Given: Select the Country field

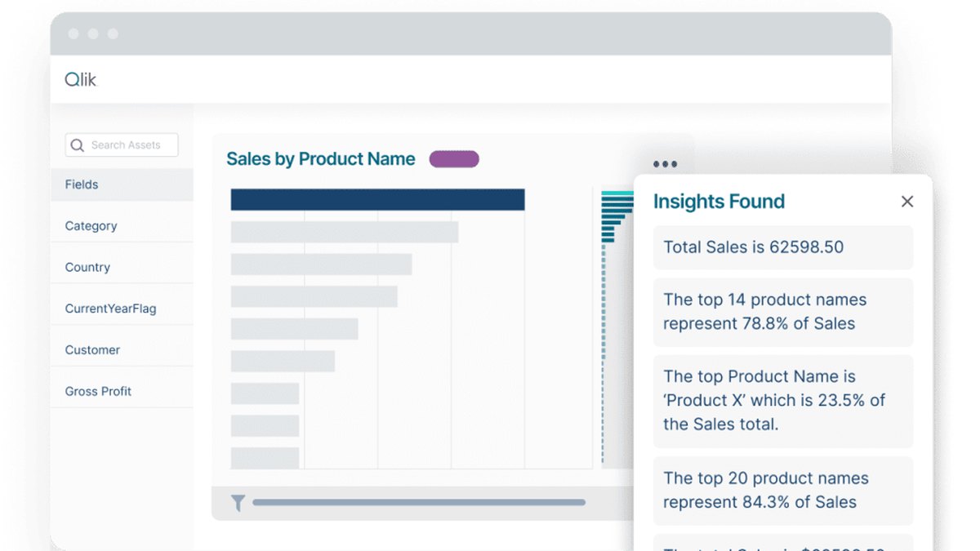Looking at the screenshot, I should point(122,267).
